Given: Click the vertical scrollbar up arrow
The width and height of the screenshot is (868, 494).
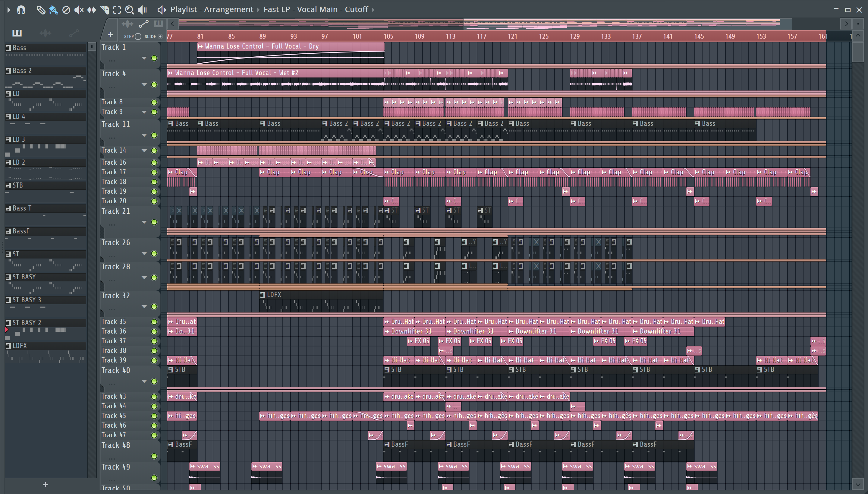Looking at the screenshot, I should point(858,35).
